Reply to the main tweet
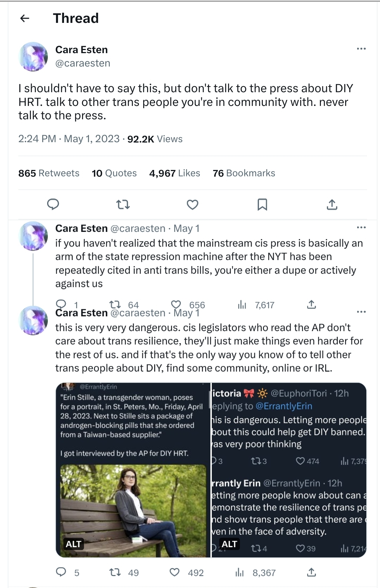This screenshot has height=588, width=380. (53, 204)
